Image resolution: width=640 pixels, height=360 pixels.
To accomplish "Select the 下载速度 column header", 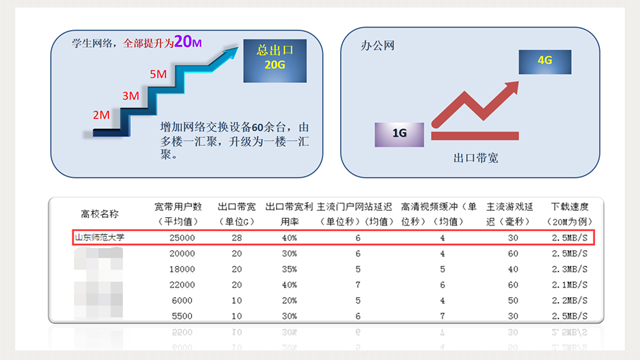I will pyautogui.click(x=569, y=214).
